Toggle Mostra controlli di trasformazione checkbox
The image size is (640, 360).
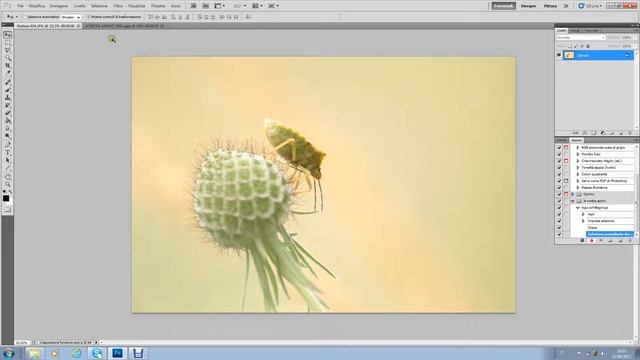tap(88, 17)
